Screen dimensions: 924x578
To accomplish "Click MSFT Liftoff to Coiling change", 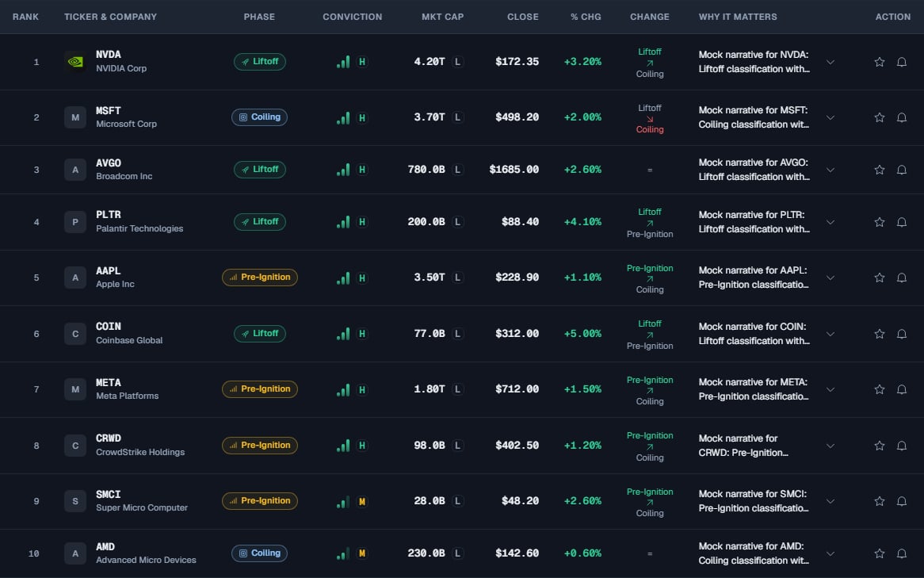I will tap(649, 119).
